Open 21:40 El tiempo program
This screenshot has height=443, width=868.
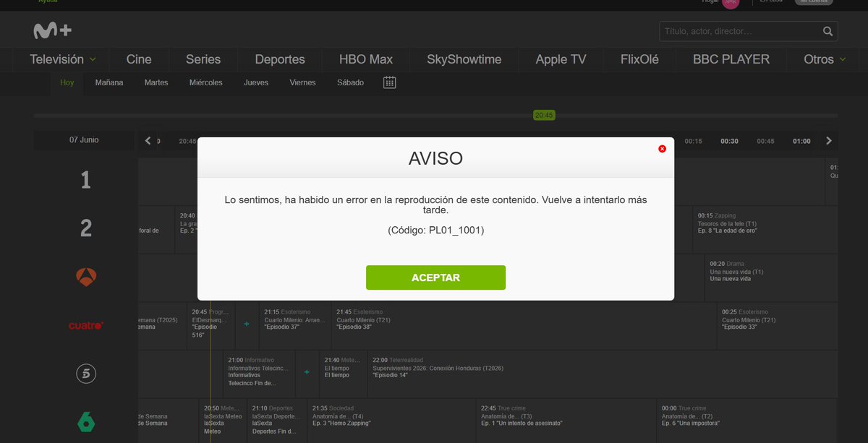343,374
